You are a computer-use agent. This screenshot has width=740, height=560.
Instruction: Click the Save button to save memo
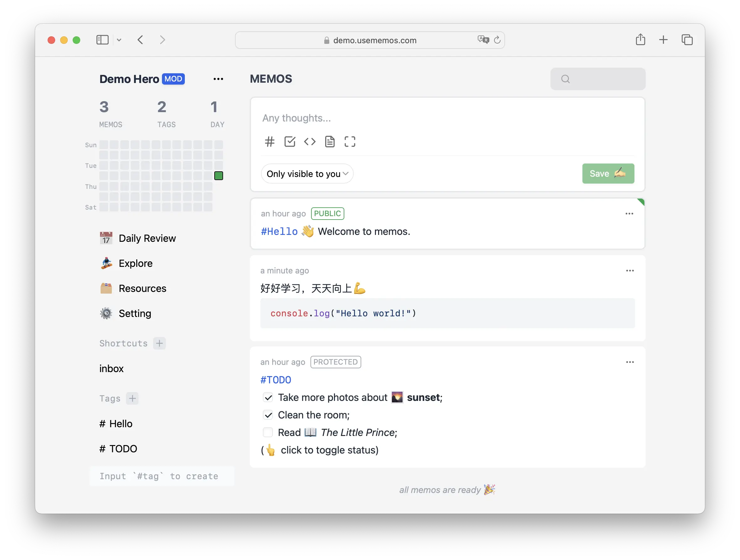(608, 173)
